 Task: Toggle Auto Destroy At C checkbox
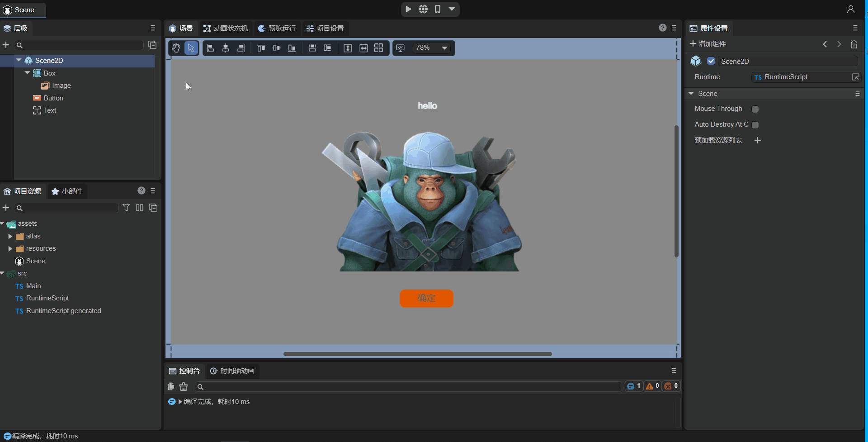[755, 125]
